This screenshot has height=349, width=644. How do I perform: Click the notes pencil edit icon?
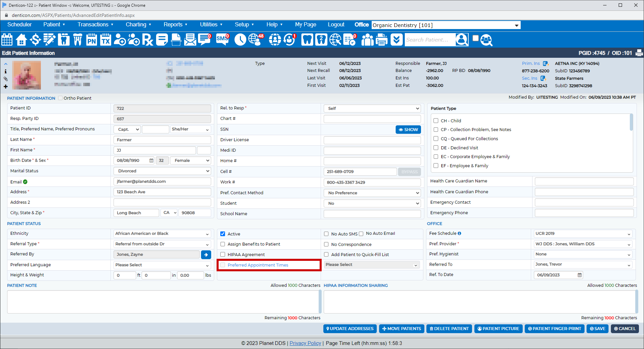49,40
